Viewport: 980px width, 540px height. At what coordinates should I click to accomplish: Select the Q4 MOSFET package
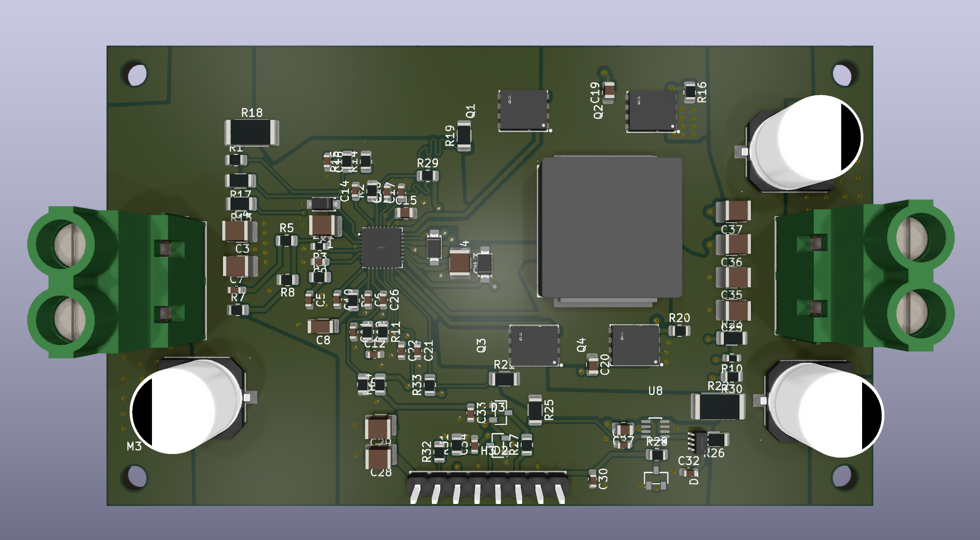point(635,345)
